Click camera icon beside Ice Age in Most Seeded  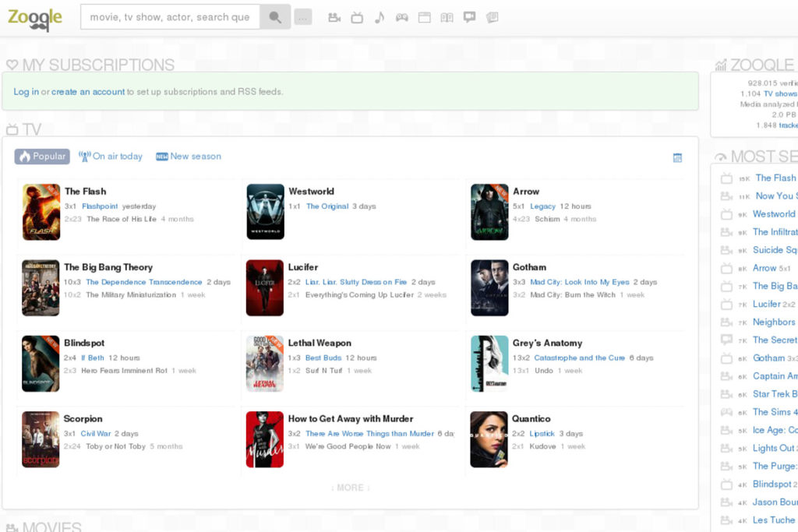coord(727,430)
